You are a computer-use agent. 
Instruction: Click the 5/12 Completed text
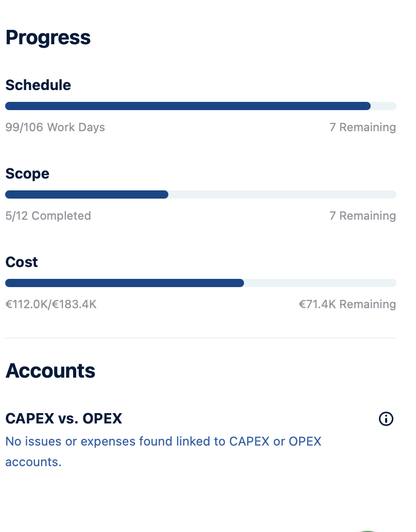pyautogui.click(x=48, y=216)
